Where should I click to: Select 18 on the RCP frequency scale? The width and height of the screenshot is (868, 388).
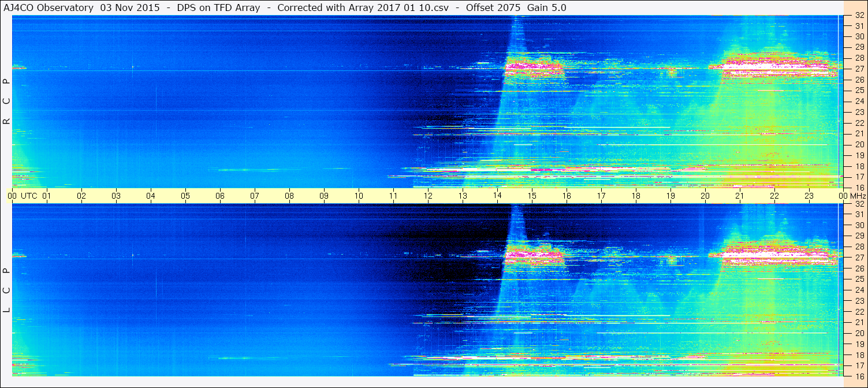[859, 166]
